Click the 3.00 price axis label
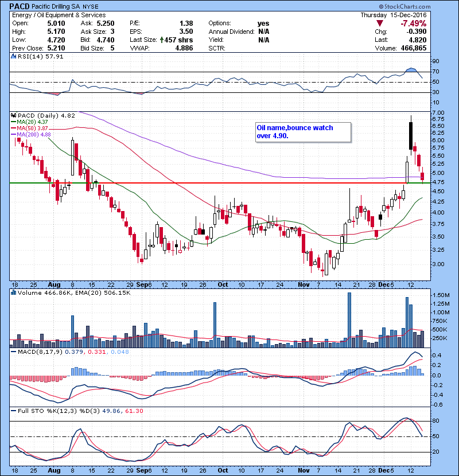Screen dimensions: 459x476 pos(438,264)
